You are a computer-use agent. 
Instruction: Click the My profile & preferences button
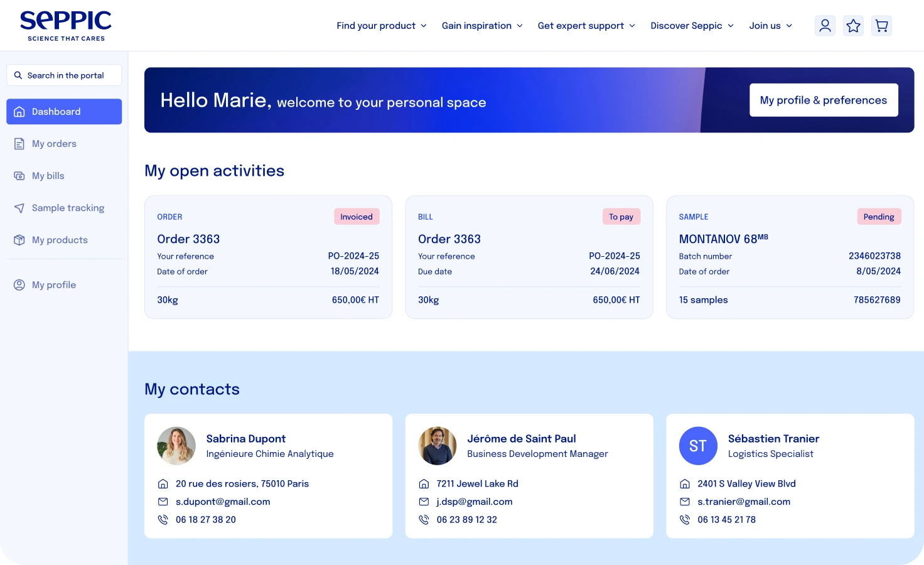pos(823,100)
